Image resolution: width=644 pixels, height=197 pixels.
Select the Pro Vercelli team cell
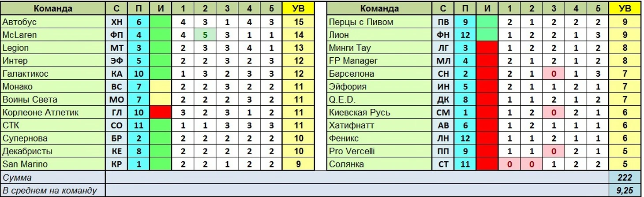(379, 151)
